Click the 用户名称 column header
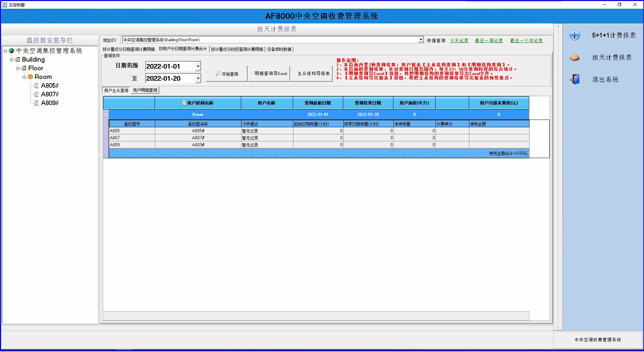This screenshot has height=352, width=644. pyautogui.click(x=267, y=103)
